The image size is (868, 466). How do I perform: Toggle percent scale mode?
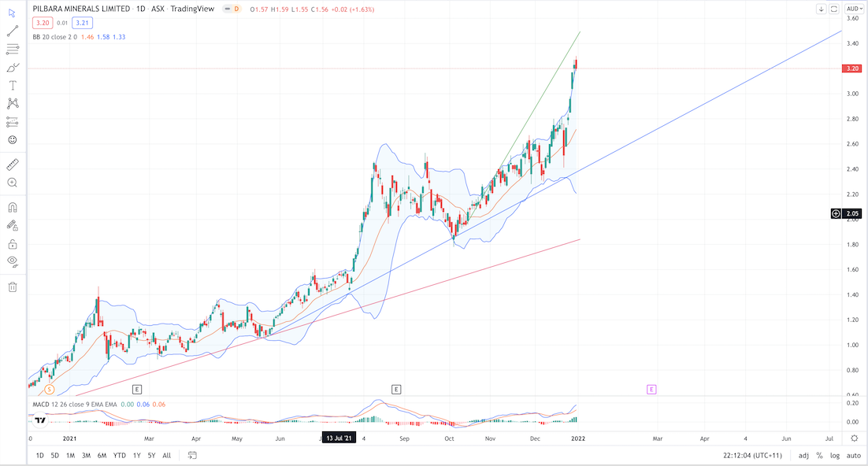pos(819,456)
